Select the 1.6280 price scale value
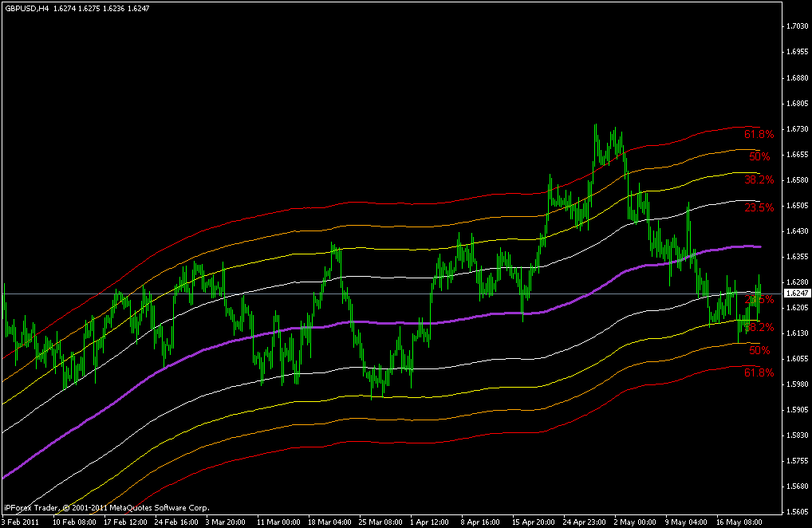 coord(797,282)
